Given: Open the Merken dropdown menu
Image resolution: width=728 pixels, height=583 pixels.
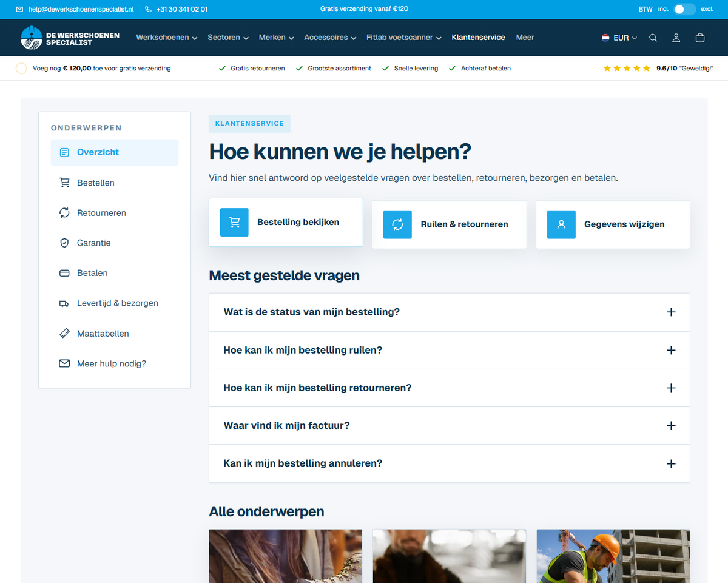Looking at the screenshot, I should (x=277, y=38).
